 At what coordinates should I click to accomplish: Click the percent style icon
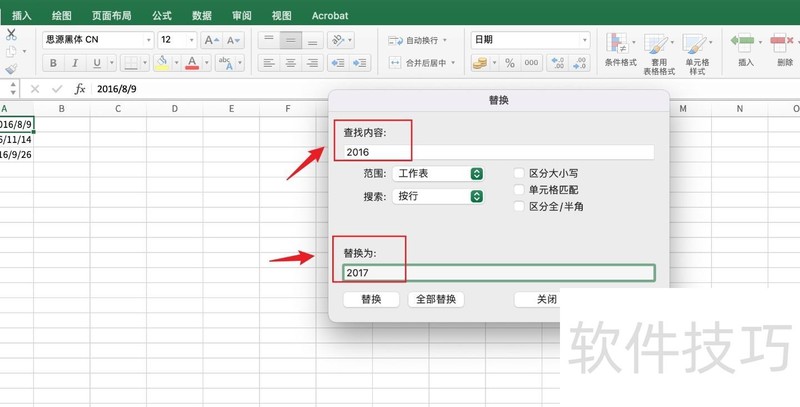[509, 63]
